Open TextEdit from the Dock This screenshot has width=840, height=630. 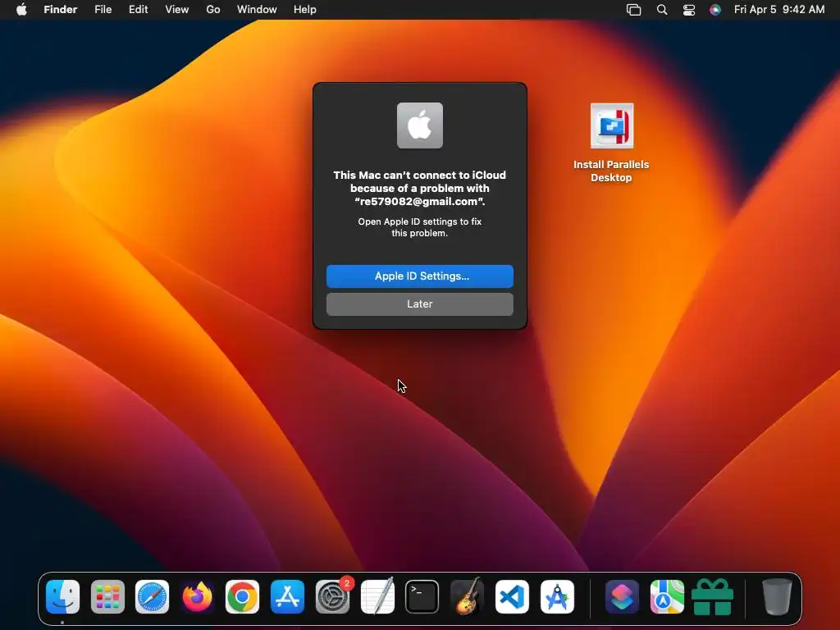tap(377, 597)
